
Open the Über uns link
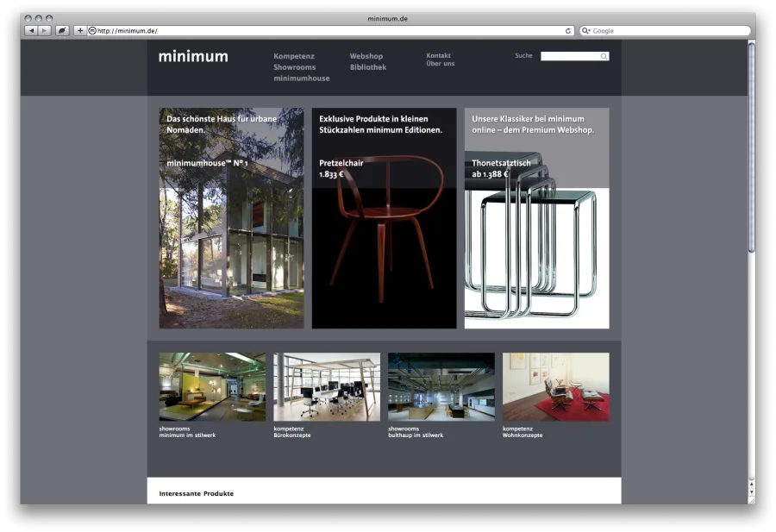click(x=440, y=64)
